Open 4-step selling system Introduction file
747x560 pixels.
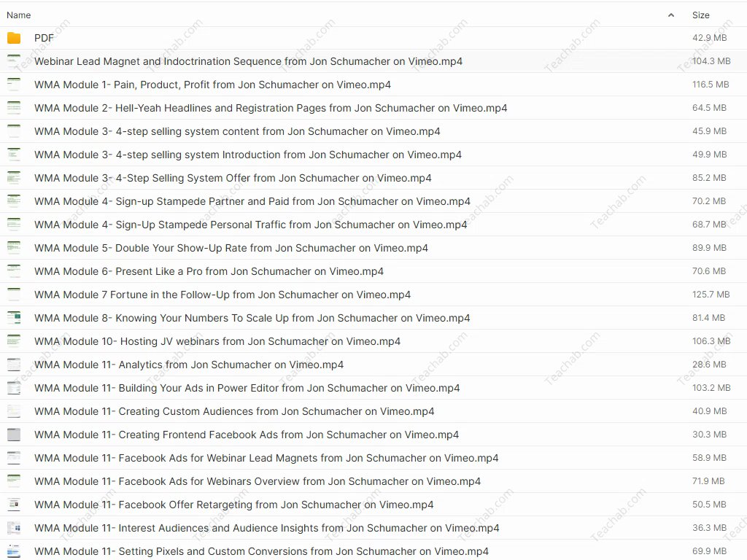tap(247, 155)
